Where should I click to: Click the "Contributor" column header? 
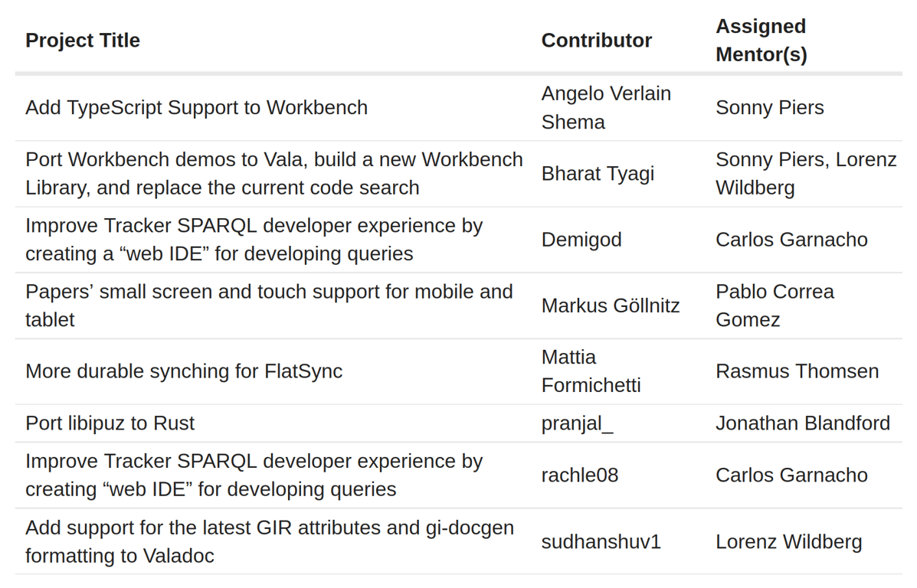(596, 40)
